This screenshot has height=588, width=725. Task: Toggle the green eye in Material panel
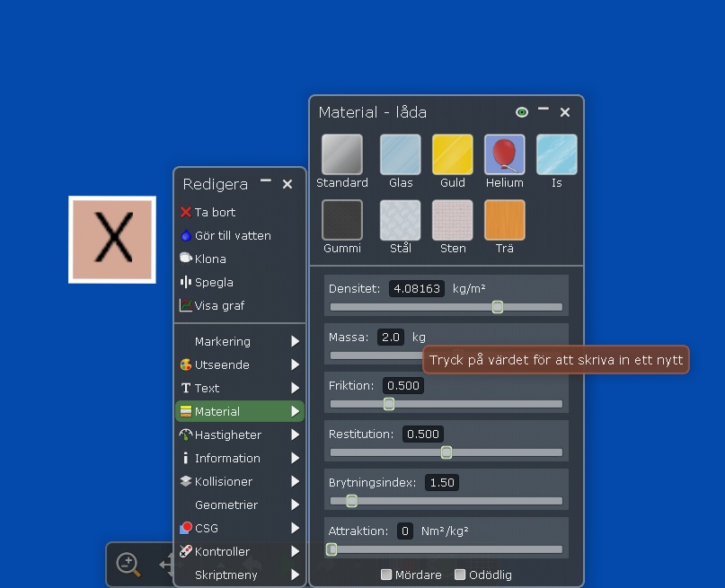(x=522, y=112)
